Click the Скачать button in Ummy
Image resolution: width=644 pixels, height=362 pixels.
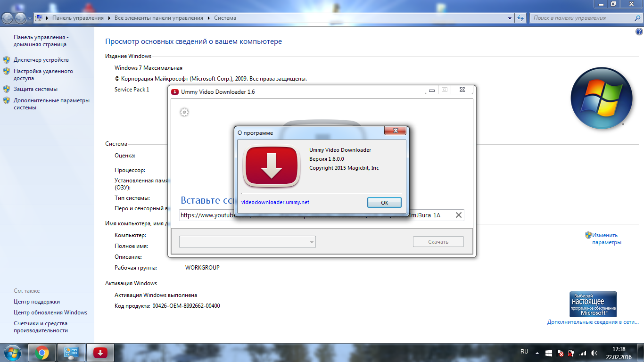click(x=438, y=242)
